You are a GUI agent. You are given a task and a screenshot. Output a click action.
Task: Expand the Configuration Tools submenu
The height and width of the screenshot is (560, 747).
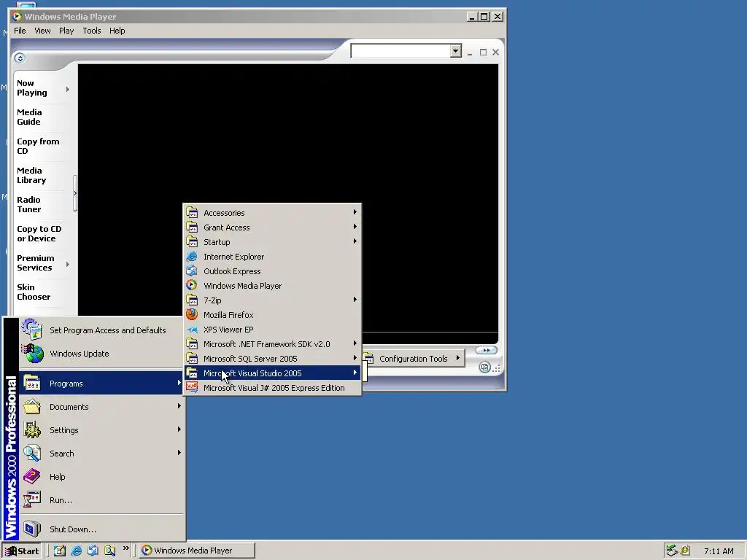(458, 357)
